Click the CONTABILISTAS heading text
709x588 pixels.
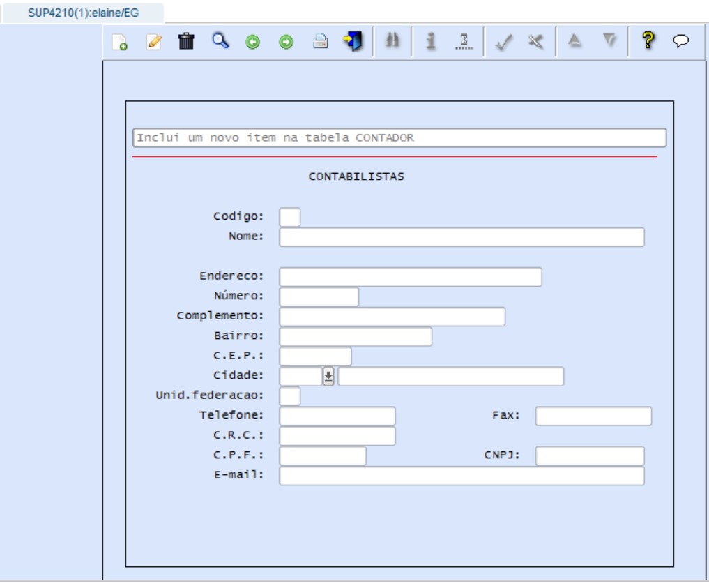click(356, 176)
